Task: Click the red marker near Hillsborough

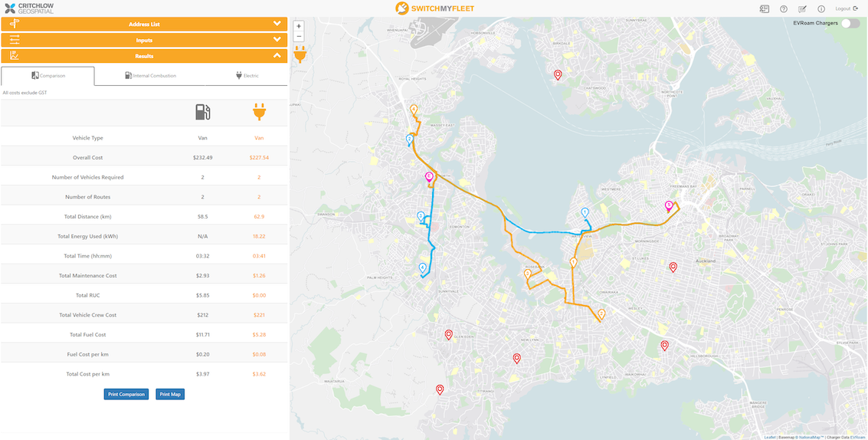Action: (664, 346)
